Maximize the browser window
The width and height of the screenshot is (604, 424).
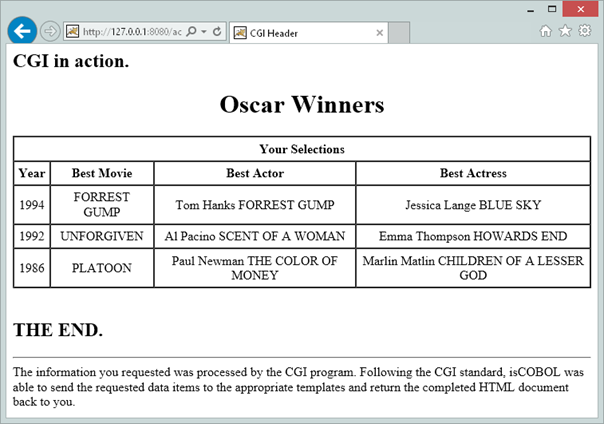(x=551, y=8)
